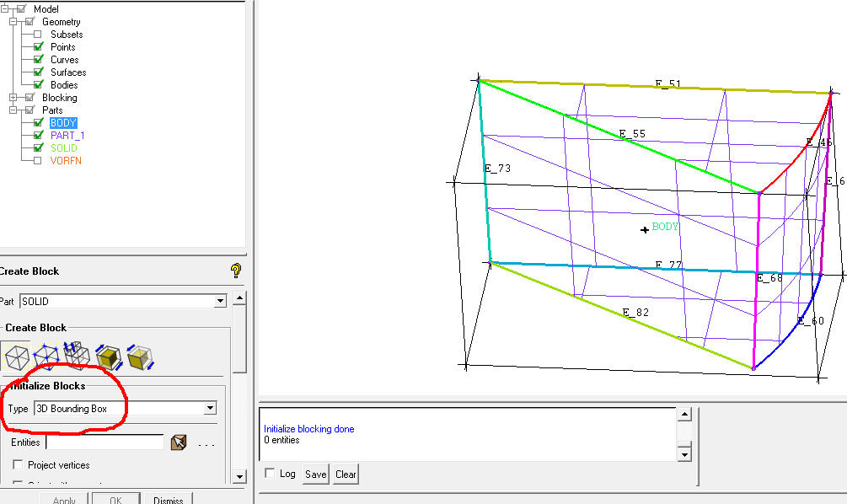
Task: Click the E_68 edge label in viewport
Action: coord(769,277)
